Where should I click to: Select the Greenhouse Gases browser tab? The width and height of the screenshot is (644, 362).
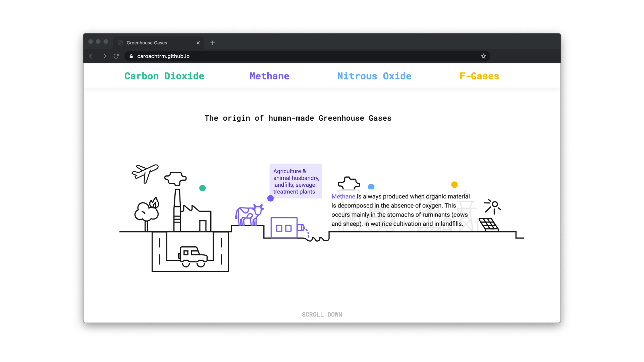159,43
